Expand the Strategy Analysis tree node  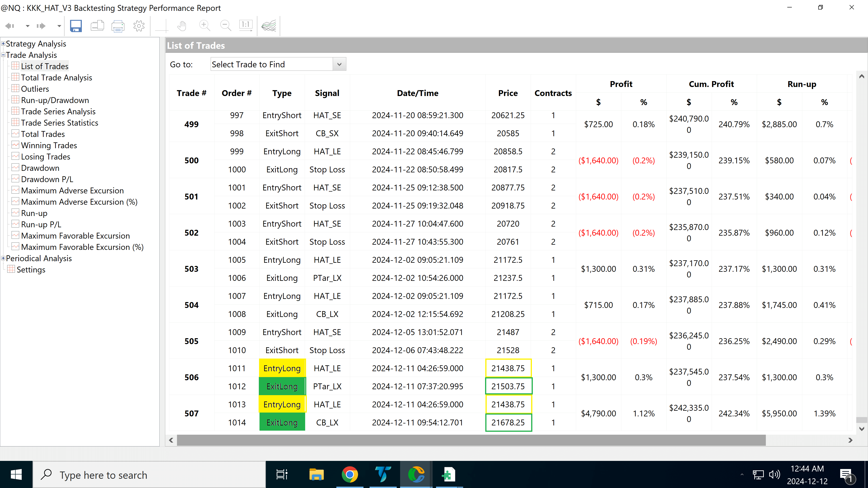point(3,43)
